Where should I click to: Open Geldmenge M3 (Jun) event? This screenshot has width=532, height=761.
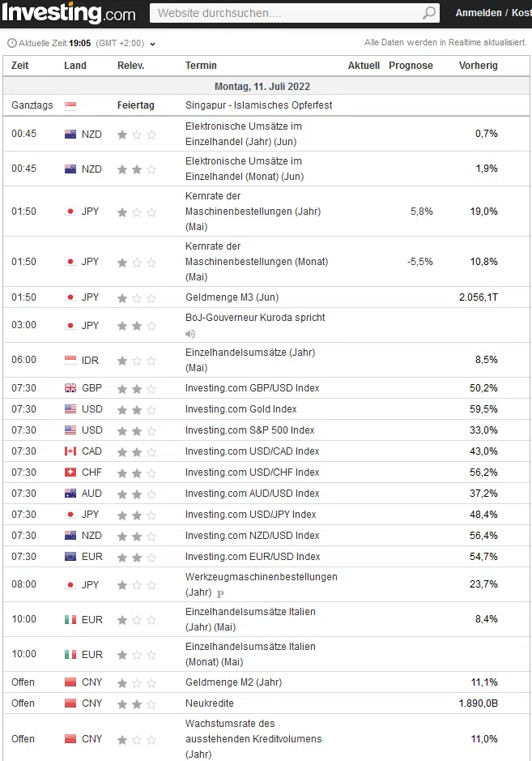pos(232,297)
